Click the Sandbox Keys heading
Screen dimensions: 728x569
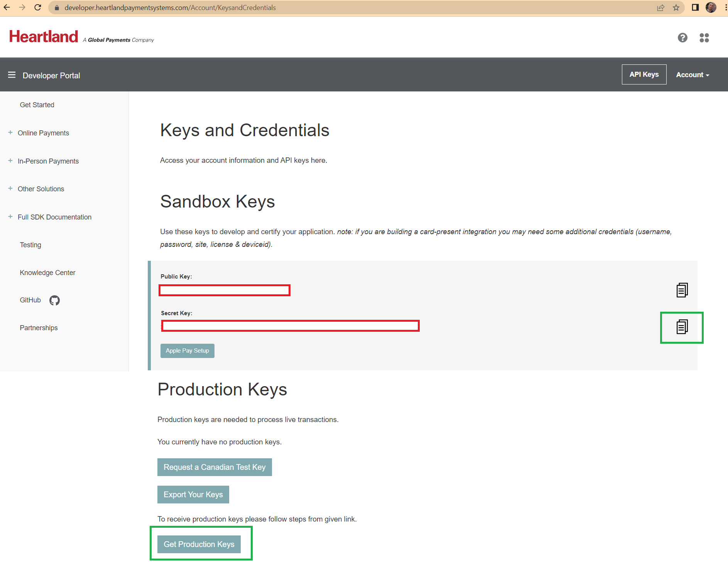tap(217, 201)
